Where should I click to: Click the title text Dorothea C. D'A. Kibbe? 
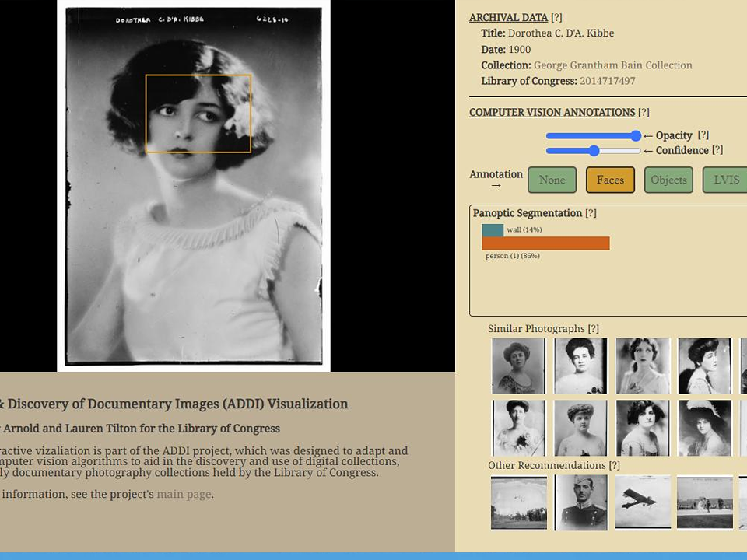pyautogui.click(x=561, y=33)
